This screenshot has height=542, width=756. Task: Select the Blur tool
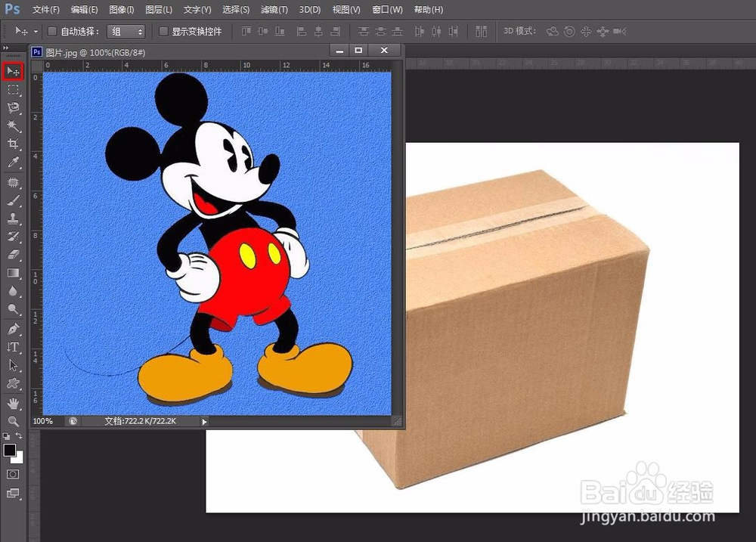point(13,291)
